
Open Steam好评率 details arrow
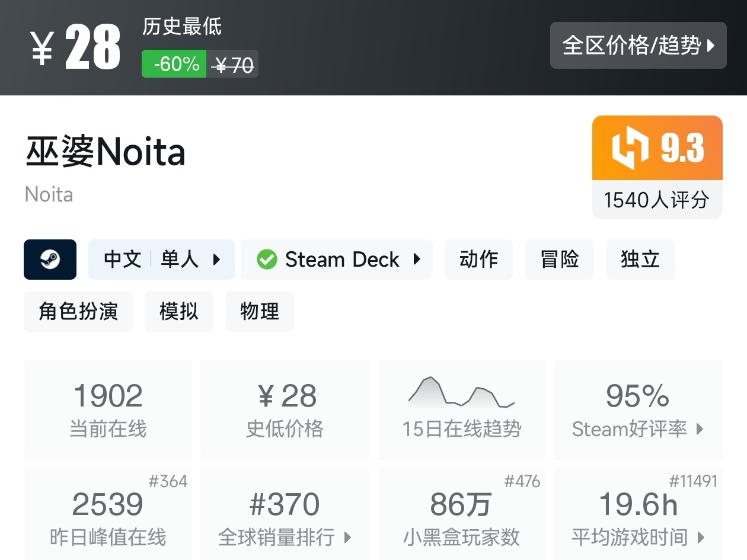[700, 429]
